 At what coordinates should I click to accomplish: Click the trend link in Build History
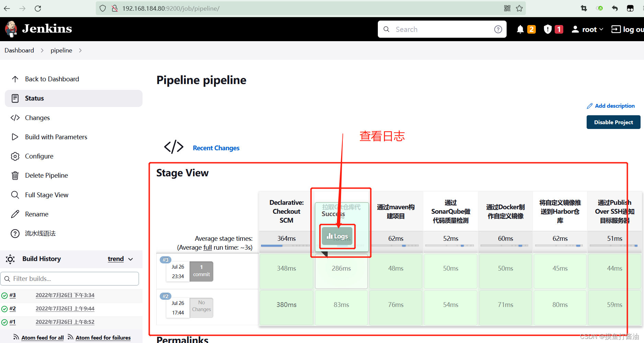click(x=116, y=259)
